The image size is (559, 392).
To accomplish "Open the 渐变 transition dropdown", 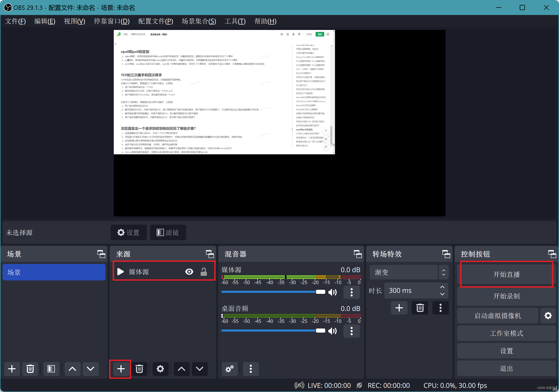I will (x=409, y=272).
